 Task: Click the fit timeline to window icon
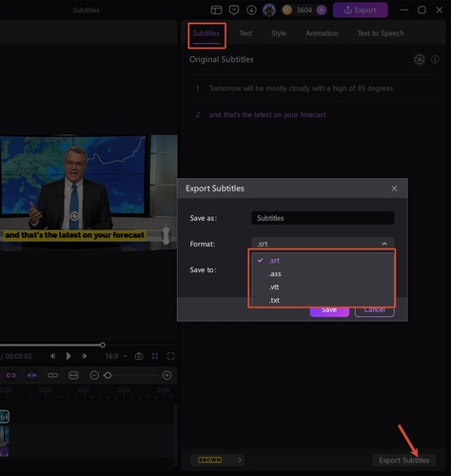73,375
